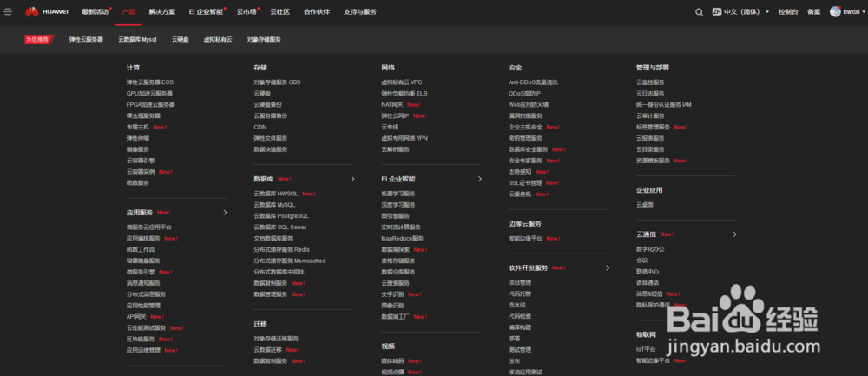Screen dimensions: 868x376
Task: Open 云堡垒机 link
Action: click(520, 194)
